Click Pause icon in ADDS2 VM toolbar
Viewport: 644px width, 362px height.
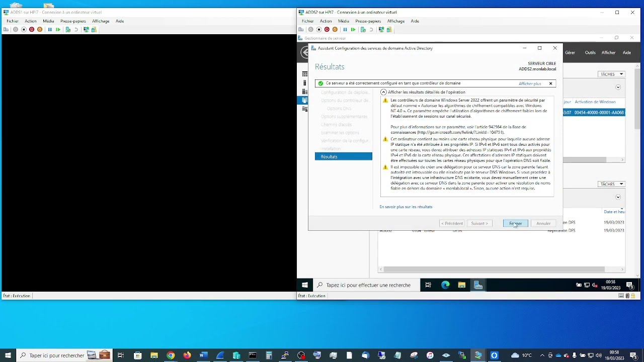[345, 30]
